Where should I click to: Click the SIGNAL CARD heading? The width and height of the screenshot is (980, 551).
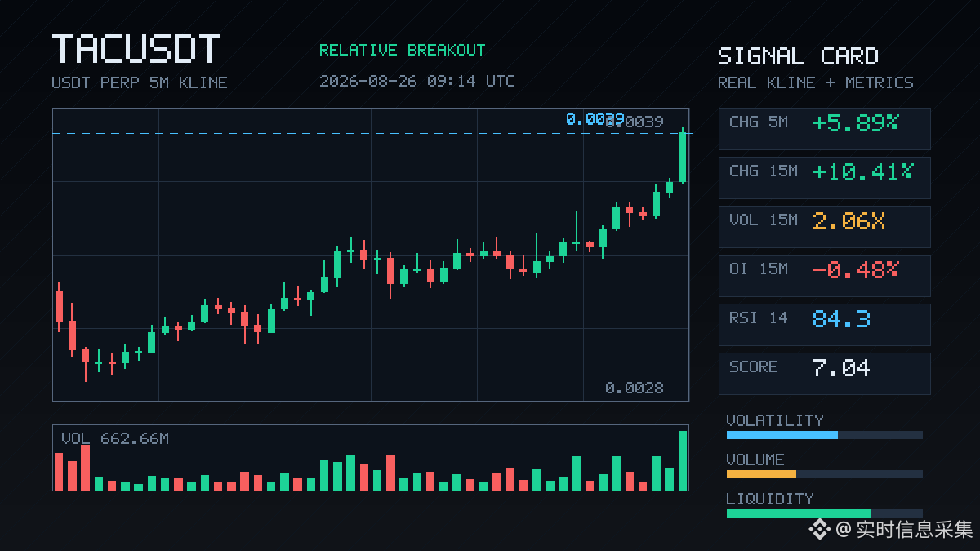click(x=798, y=56)
